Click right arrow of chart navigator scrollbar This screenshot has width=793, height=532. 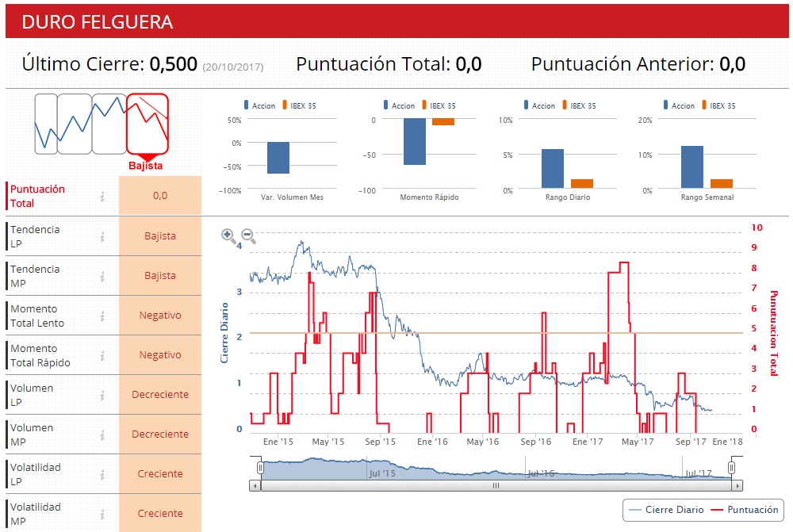point(737,485)
